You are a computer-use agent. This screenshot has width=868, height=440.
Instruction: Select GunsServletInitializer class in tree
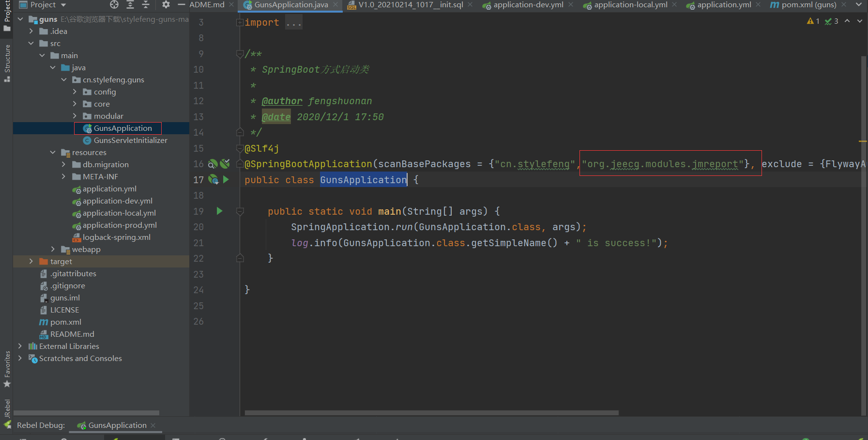(x=130, y=141)
